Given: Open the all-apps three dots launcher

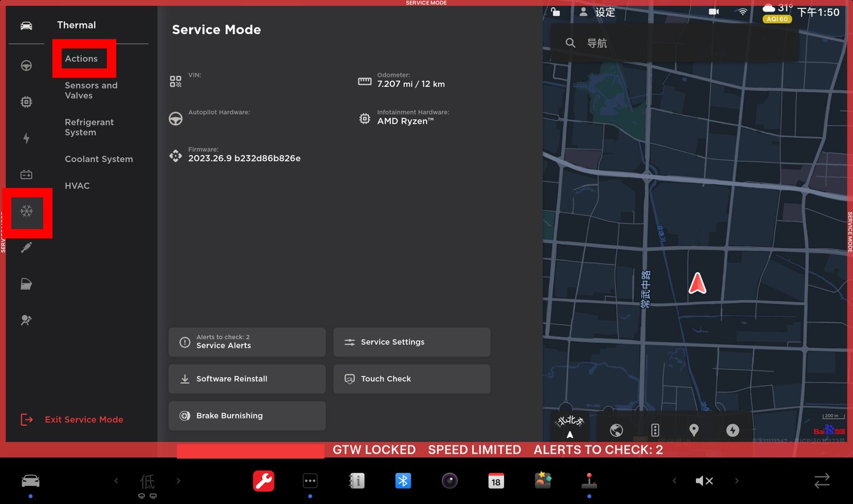Looking at the screenshot, I should pyautogui.click(x=310, y=480).
